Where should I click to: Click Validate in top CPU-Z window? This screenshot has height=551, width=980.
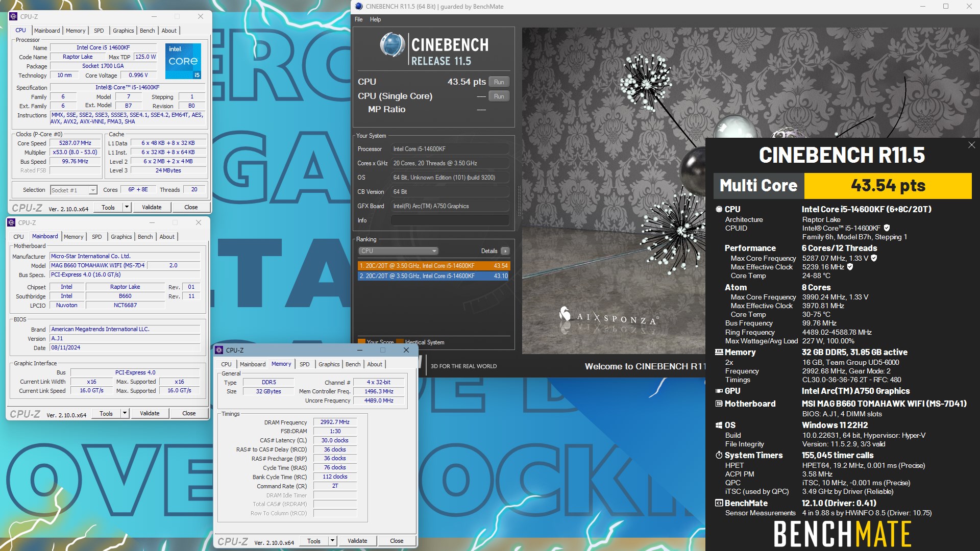(152, 207)
